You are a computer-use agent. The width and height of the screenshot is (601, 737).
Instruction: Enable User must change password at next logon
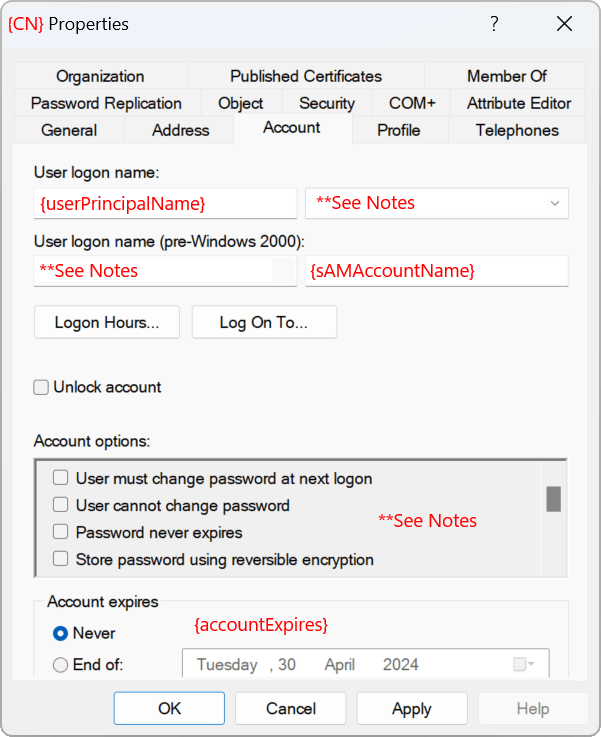[x=61, y=478]
